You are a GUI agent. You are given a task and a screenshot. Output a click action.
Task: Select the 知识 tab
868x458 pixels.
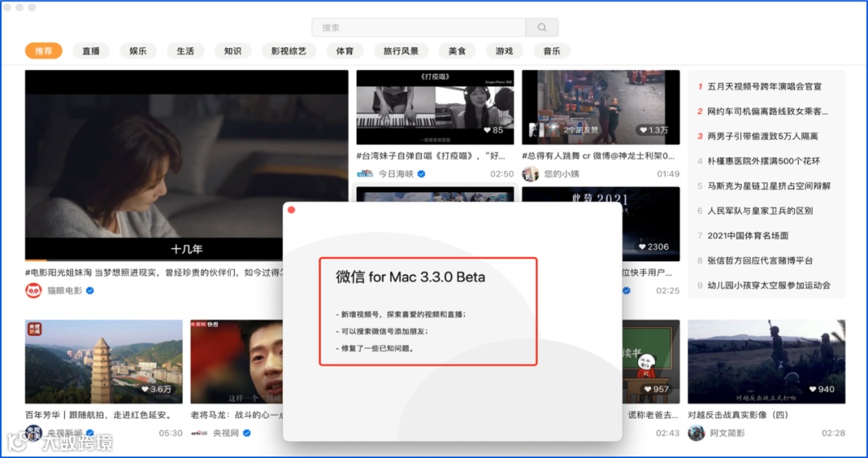click(233, 51)
